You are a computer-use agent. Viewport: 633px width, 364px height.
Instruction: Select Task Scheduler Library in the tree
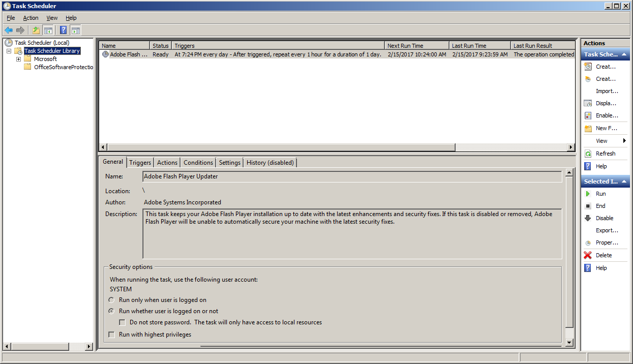click(52, 51)
